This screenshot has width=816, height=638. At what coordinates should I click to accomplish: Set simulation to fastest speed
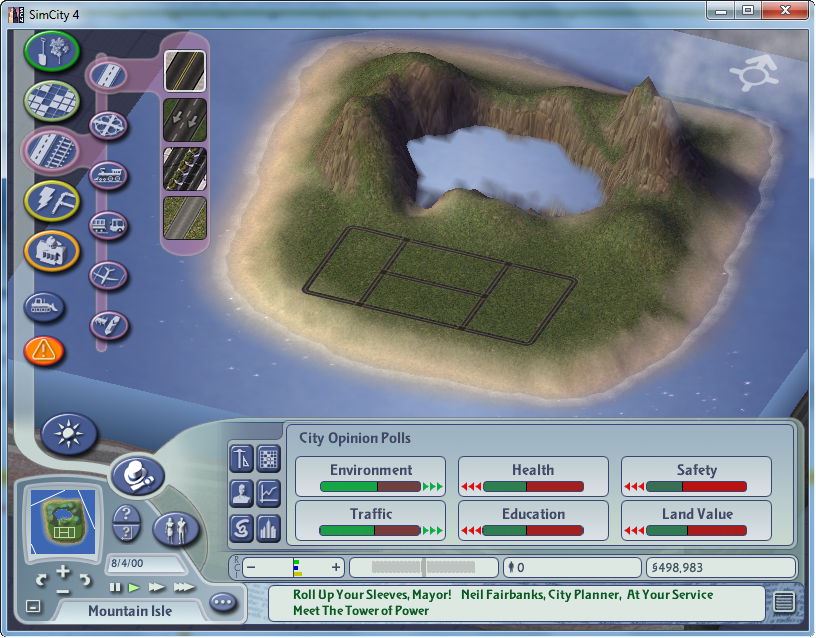(x=184, y=588)
